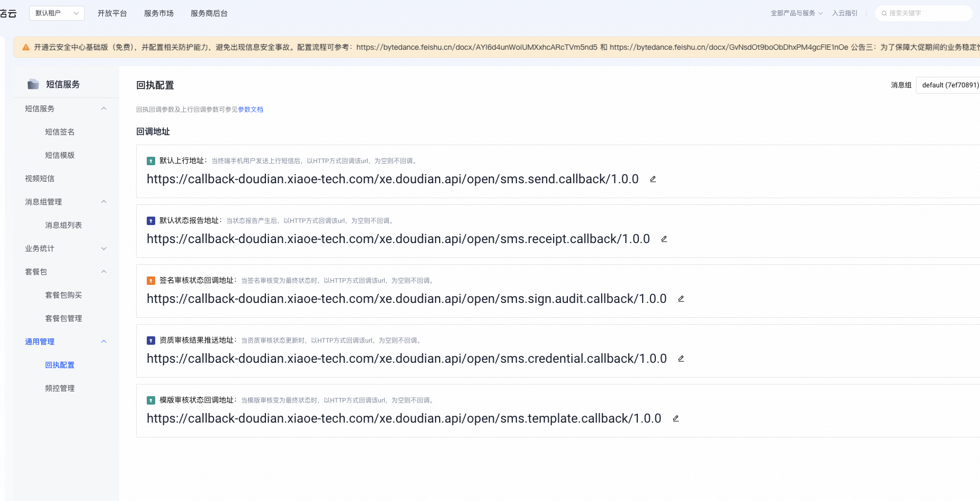Click the 回执配置 page title
The image size is (980, 501).
(x=155, y=85)
